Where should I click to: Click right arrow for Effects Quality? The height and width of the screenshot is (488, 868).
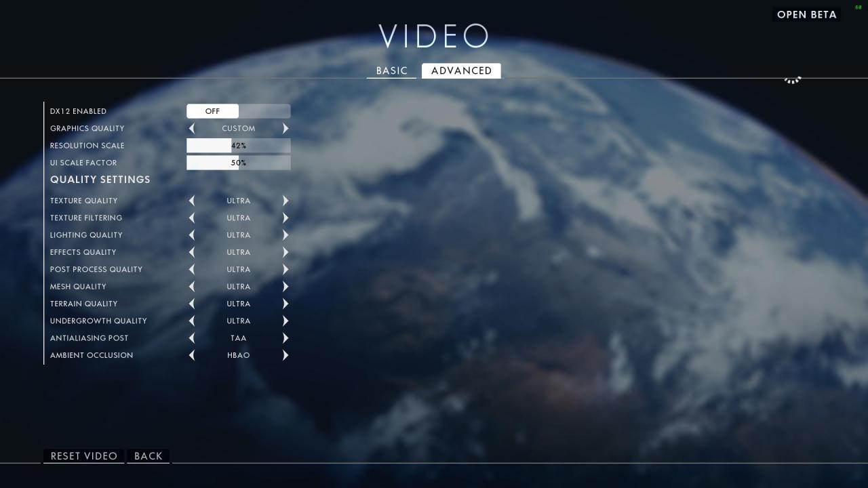(285, 252)
